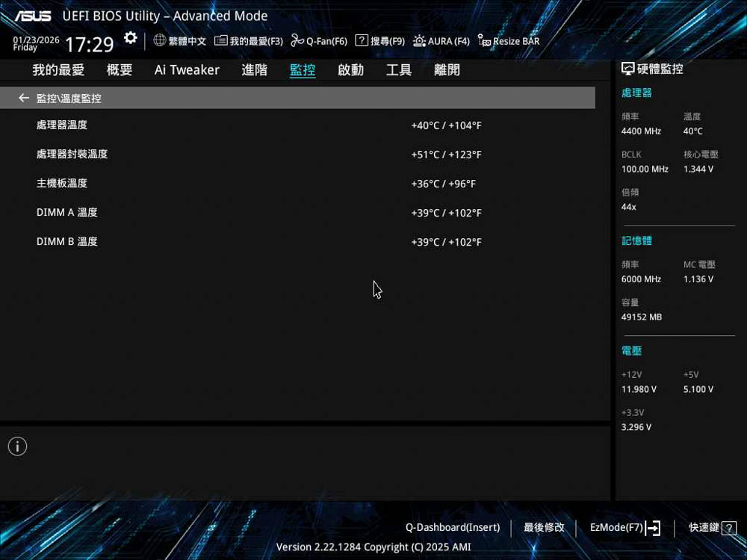Image resolution: width=747 pixels, height=560 pixels.
Task: Switch to EzMode(F7)
Action: (624, 527)
